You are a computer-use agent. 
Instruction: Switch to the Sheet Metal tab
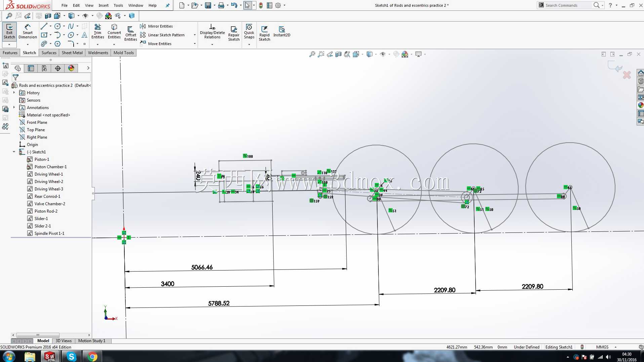point(72,53)
